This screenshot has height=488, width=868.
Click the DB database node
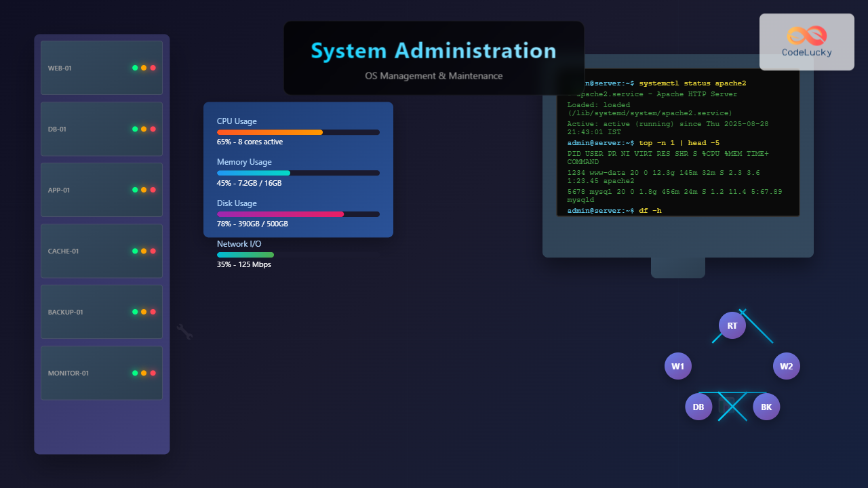pos(698,407)
